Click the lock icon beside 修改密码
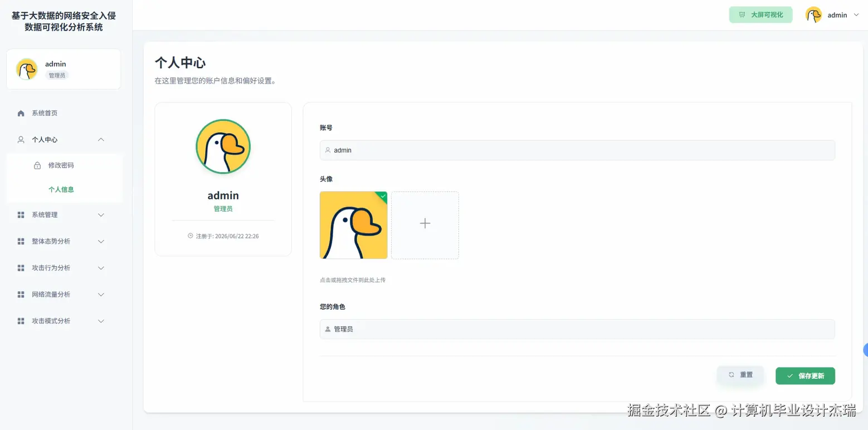The width and height of the screenshot is (868, 430). coord(37,165)
